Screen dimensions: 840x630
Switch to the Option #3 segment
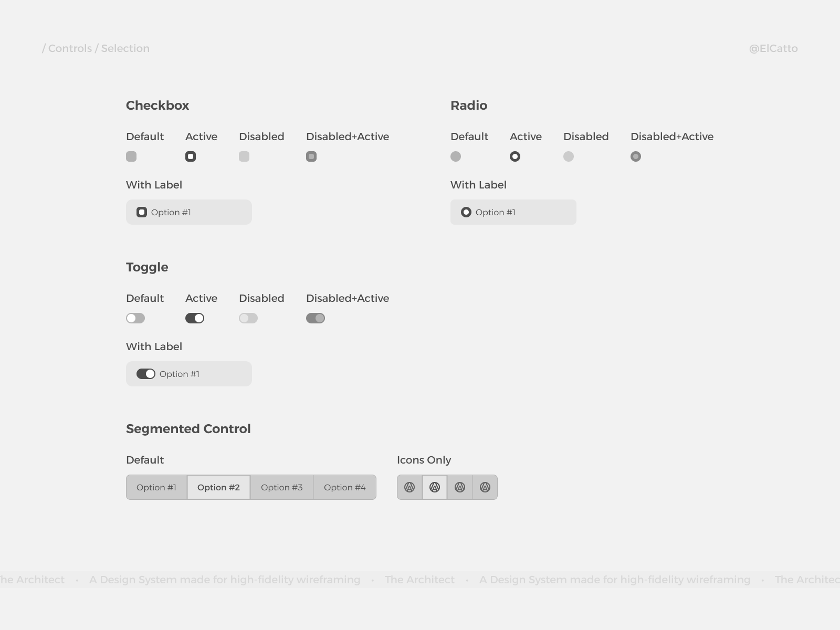click(282, 487)
